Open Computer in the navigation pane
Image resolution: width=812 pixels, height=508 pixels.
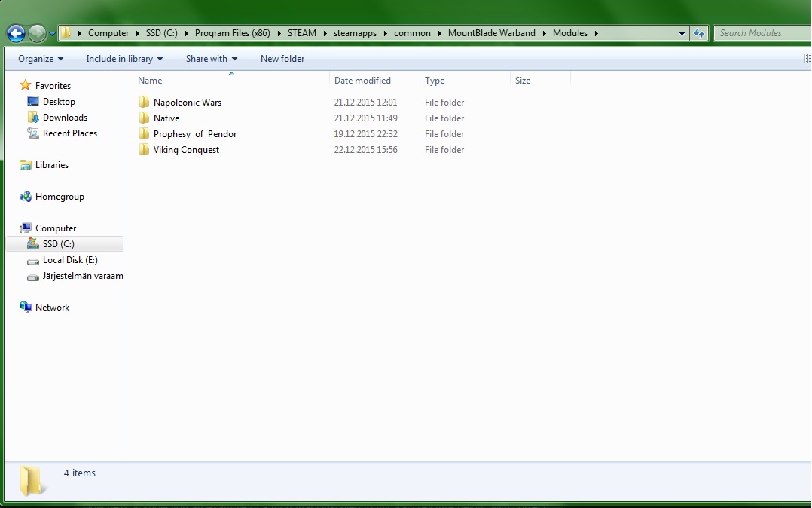[56, 228]
